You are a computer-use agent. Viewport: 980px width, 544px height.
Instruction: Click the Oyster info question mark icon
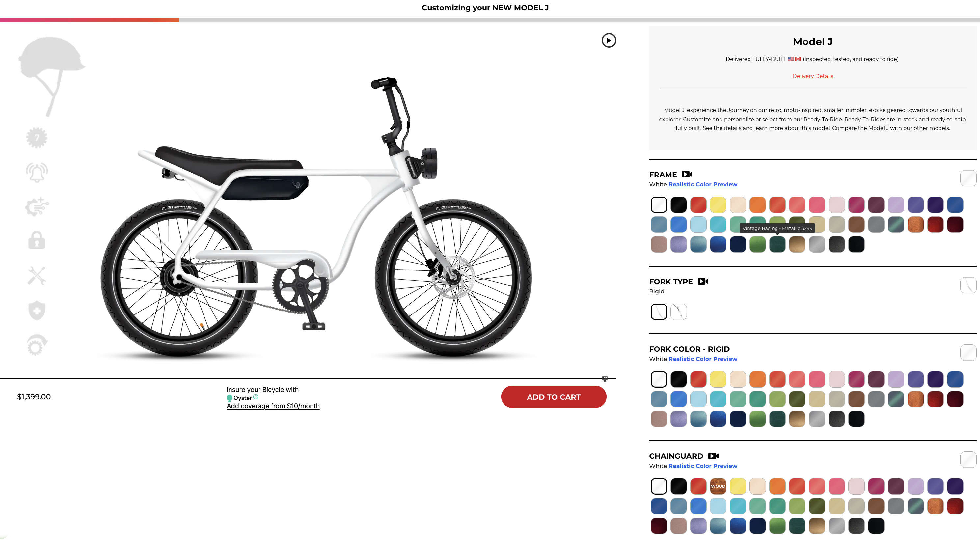pos(256,397)
